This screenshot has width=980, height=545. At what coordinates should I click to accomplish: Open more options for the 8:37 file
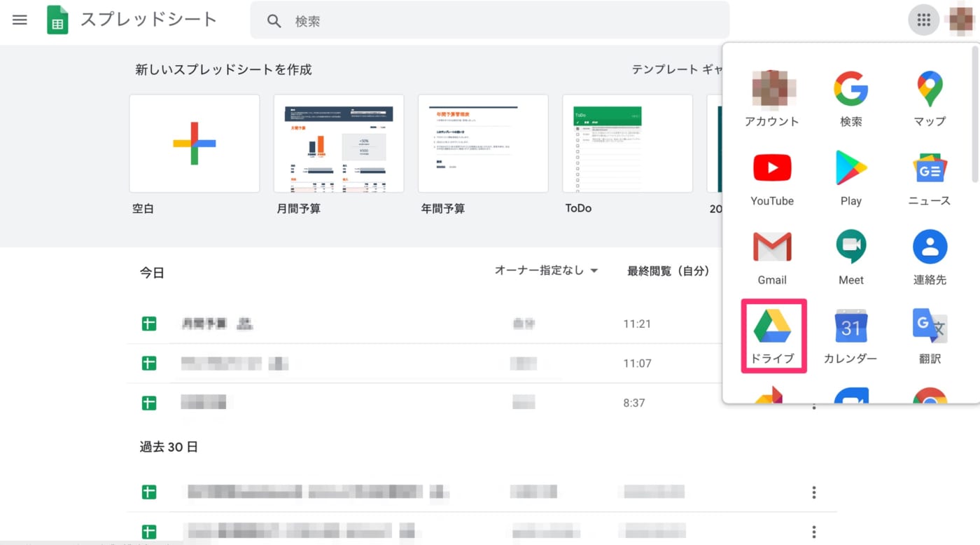[813, 406]
